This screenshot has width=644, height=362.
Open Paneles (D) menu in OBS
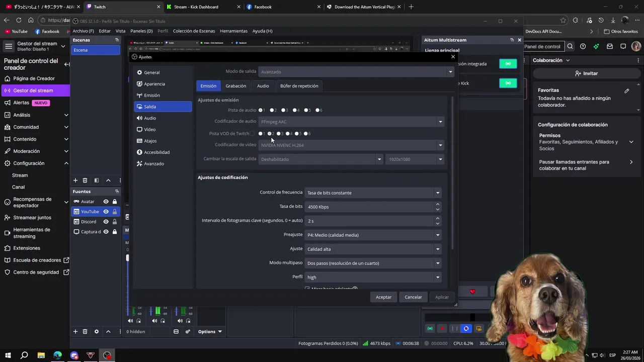tap(141, 31)
